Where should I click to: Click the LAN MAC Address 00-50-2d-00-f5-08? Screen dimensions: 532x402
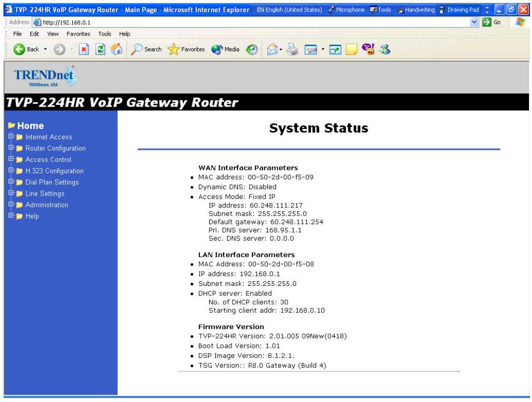[281, 264]
